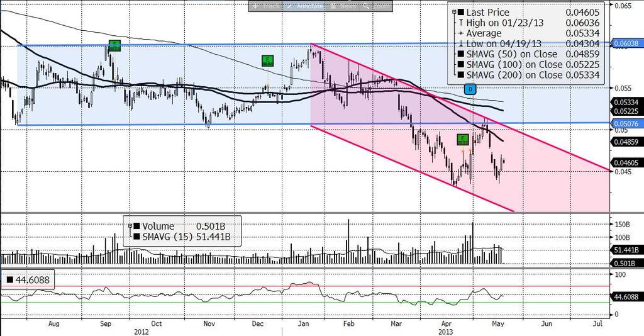
Task: Collapse the Last Price legend tree
Action: (454, 13)
